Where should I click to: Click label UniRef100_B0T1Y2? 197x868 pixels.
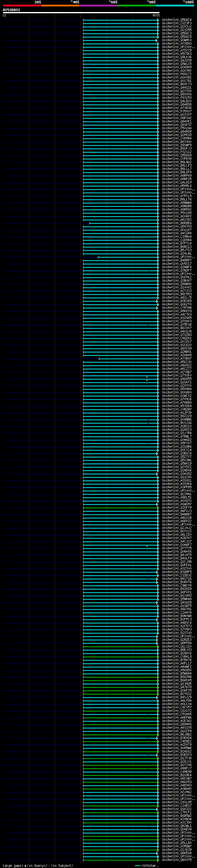point(176,531)
